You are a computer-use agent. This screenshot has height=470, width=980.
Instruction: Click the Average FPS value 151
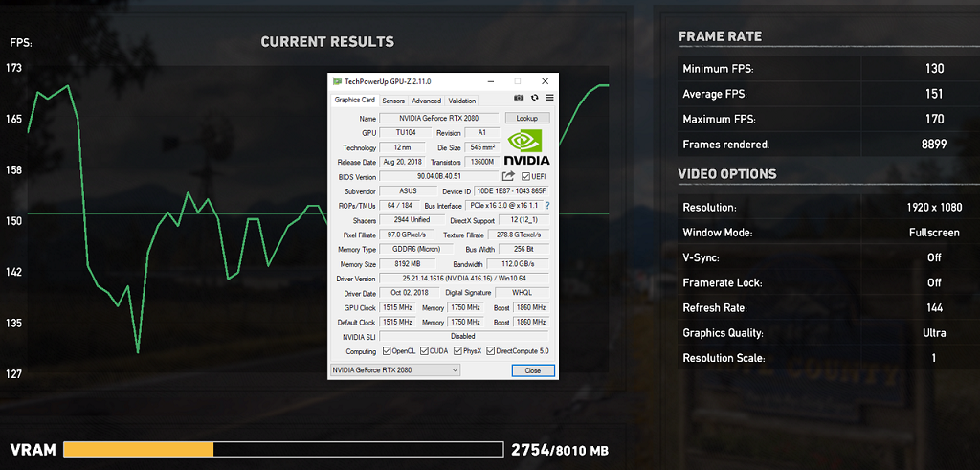934,94
